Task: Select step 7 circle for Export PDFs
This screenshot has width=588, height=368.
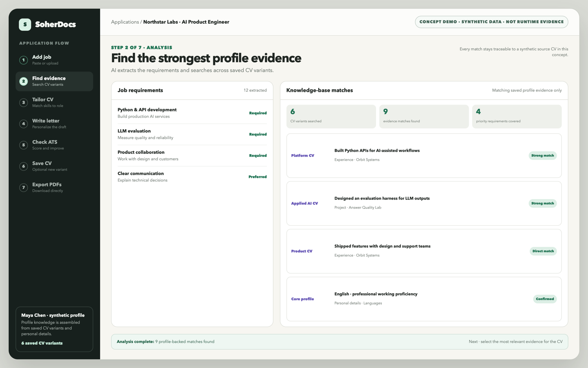Action: coord(24,188)
